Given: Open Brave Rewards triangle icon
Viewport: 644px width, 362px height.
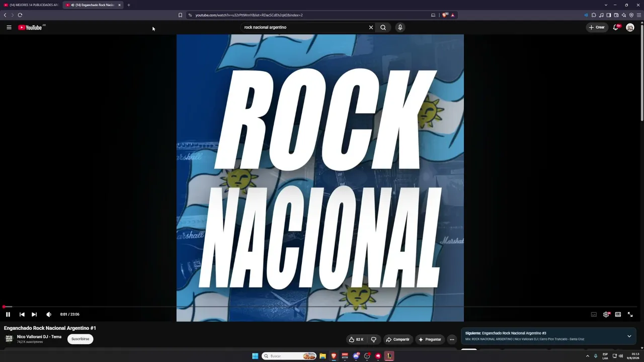Looking at the screenshot, I should pyautogui.click(x=453, y=15).
